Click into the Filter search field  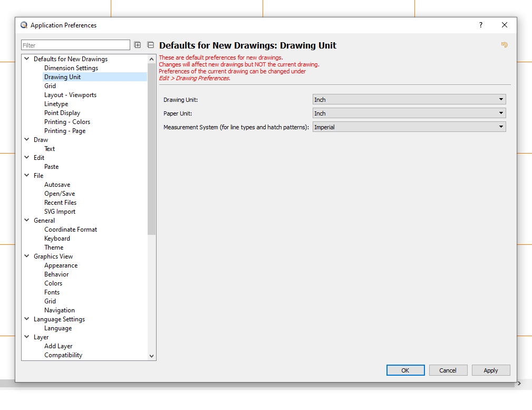75,45
